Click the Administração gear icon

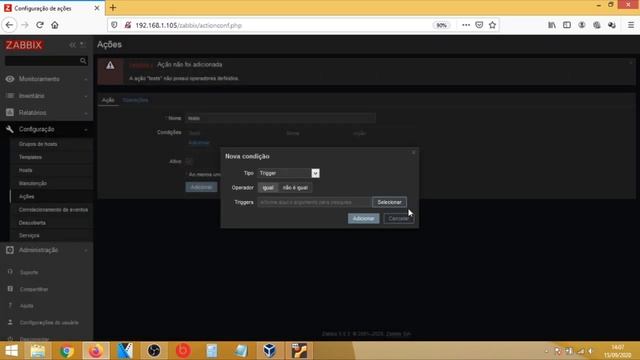click(10, 250)
